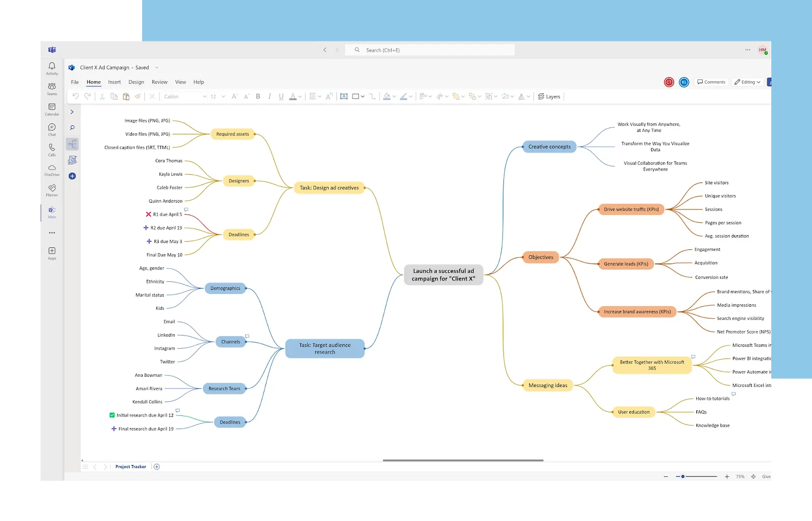Add a new page with plus button

(x=157, y=467)
